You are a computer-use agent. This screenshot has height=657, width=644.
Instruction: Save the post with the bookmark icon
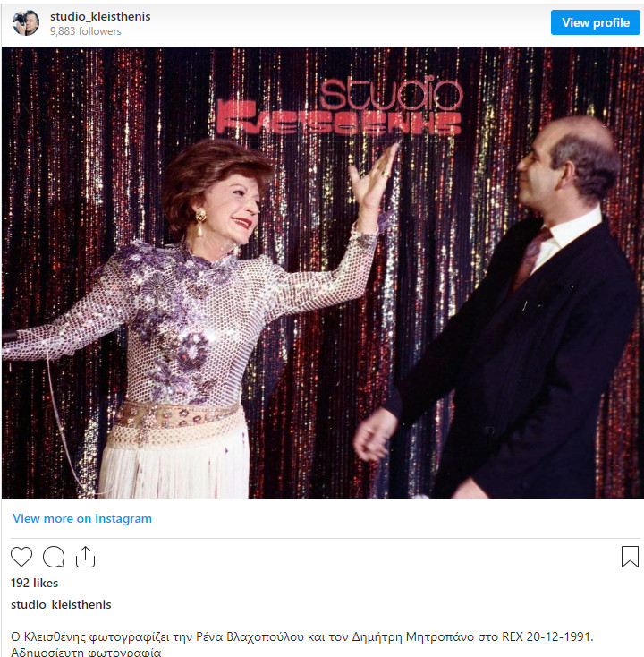click(x=630, y=557)
